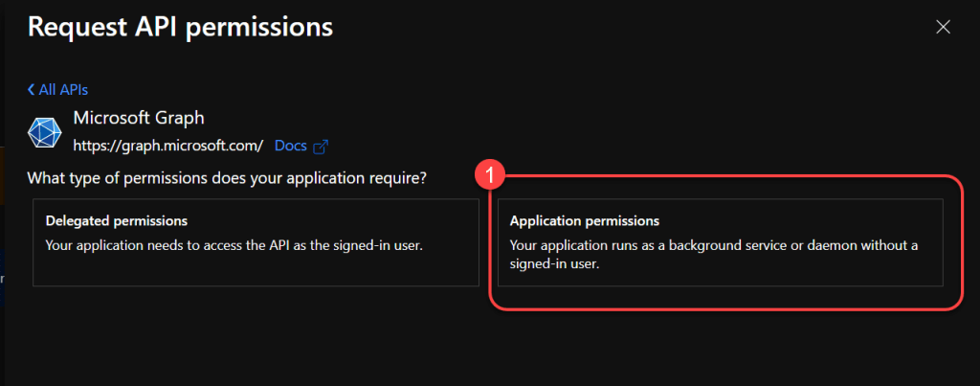Screen dimensions: 980x386
Task: Click the All APIs back link
Action: [x=63, y=89]
